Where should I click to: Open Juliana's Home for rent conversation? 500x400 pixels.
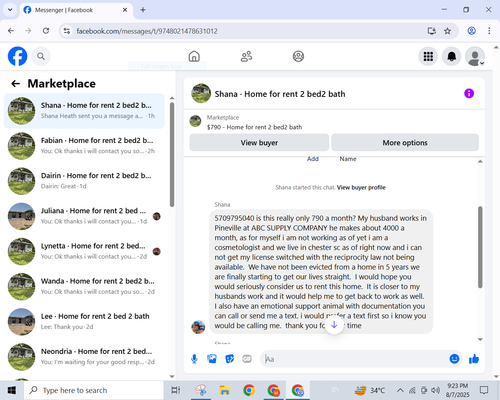pyautogui.click(x=84, y=216)
